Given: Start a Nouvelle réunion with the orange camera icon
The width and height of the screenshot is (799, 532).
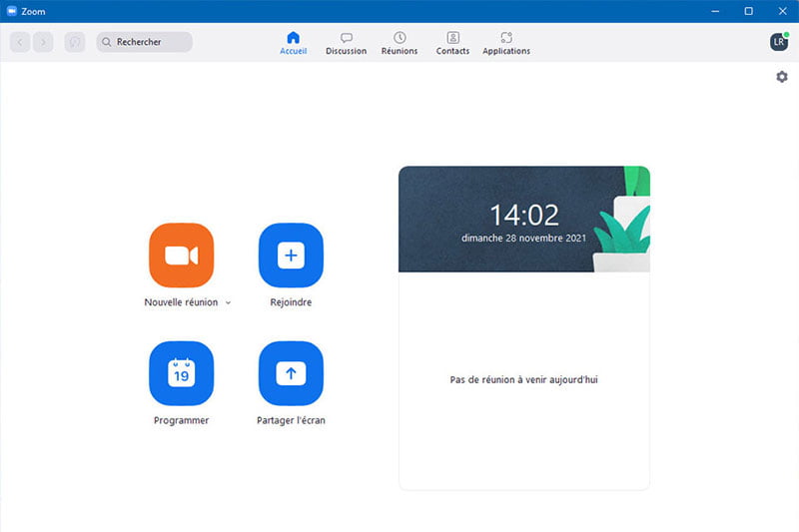Looking at the screenshot, I should click(182, 256).
